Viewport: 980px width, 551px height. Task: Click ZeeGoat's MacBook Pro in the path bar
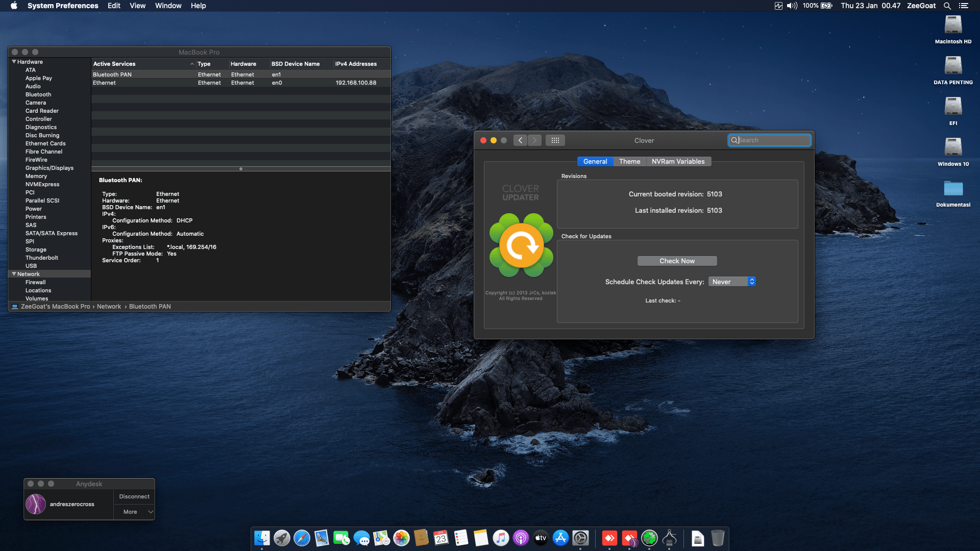(x=55, y=307)
